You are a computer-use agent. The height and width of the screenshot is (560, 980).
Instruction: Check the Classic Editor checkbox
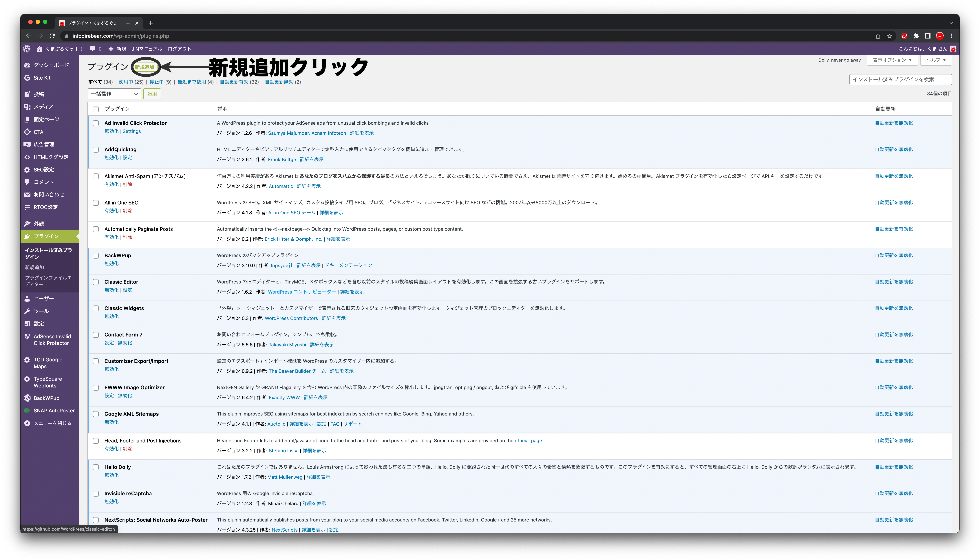pyautogui.click(x=96, y=282)
